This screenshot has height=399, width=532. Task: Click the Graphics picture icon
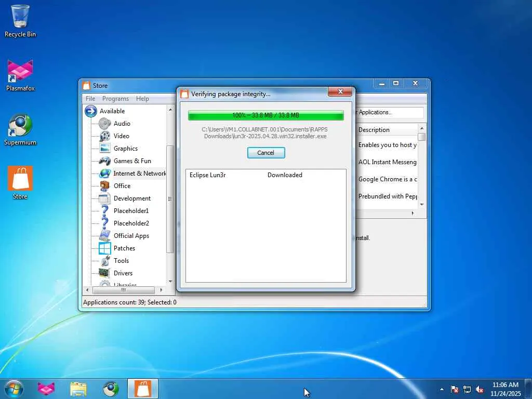point(105,148)
